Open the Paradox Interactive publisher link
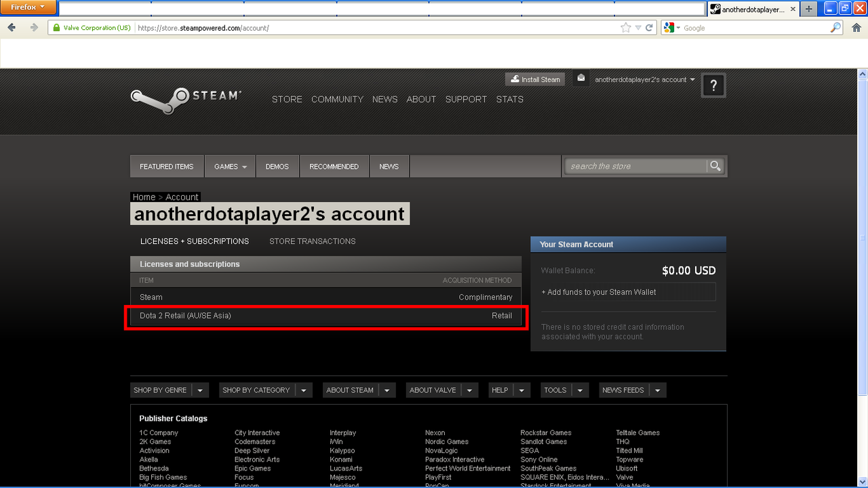 [x=455, y=460]
